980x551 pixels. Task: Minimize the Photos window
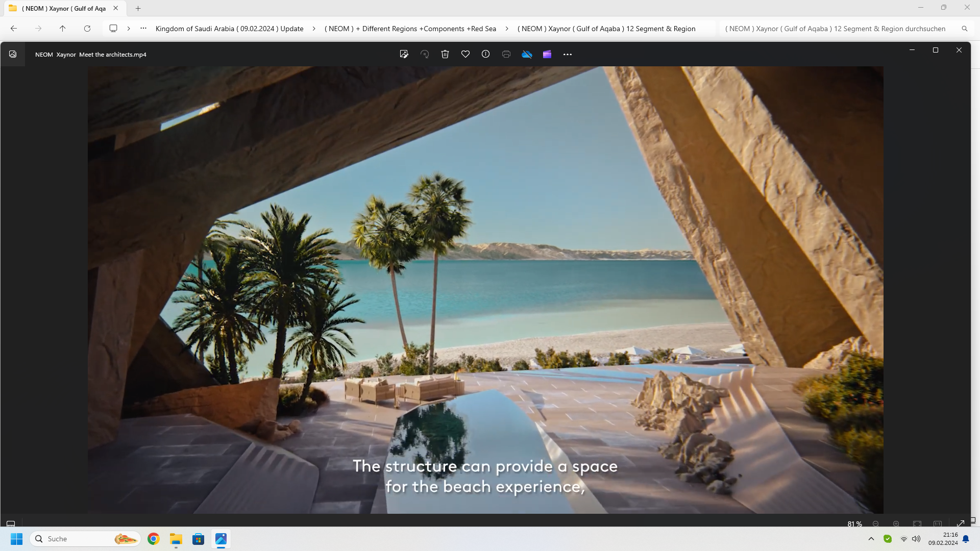point(912,50)
